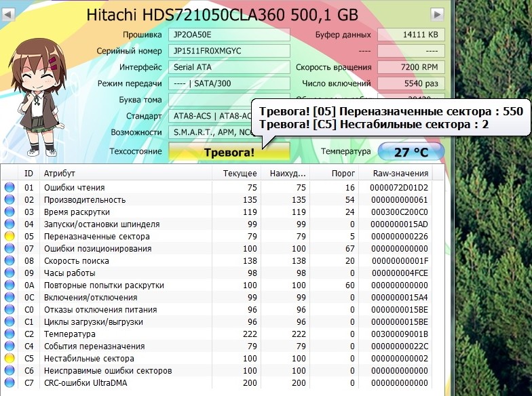
Task: Click raw value 0000072D01D2
Action: (x=399, y=187)
